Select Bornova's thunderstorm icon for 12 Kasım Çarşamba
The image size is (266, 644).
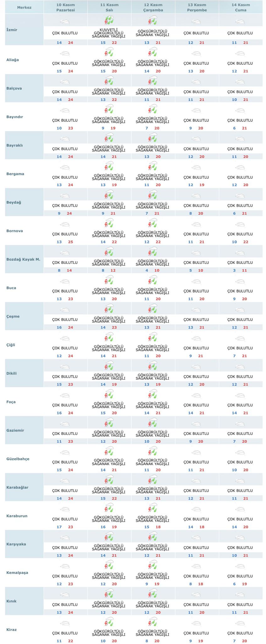point(153,224)
